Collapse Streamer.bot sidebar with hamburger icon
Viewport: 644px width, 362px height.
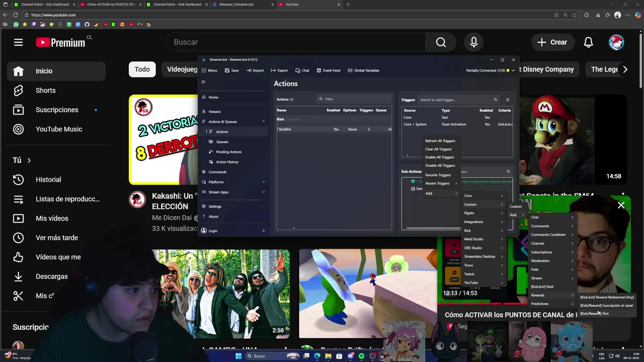pos(203,82)
